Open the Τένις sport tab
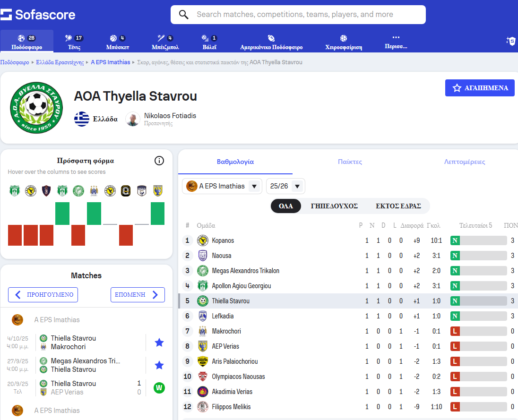The width and height of the screenshot is (518, 420). coord(74,42)
